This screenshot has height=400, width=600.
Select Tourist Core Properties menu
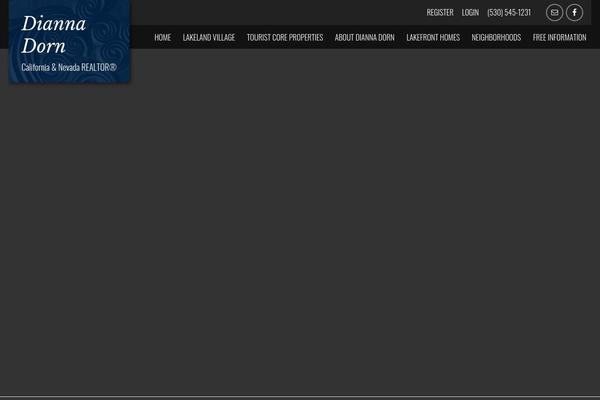point(285,38)
